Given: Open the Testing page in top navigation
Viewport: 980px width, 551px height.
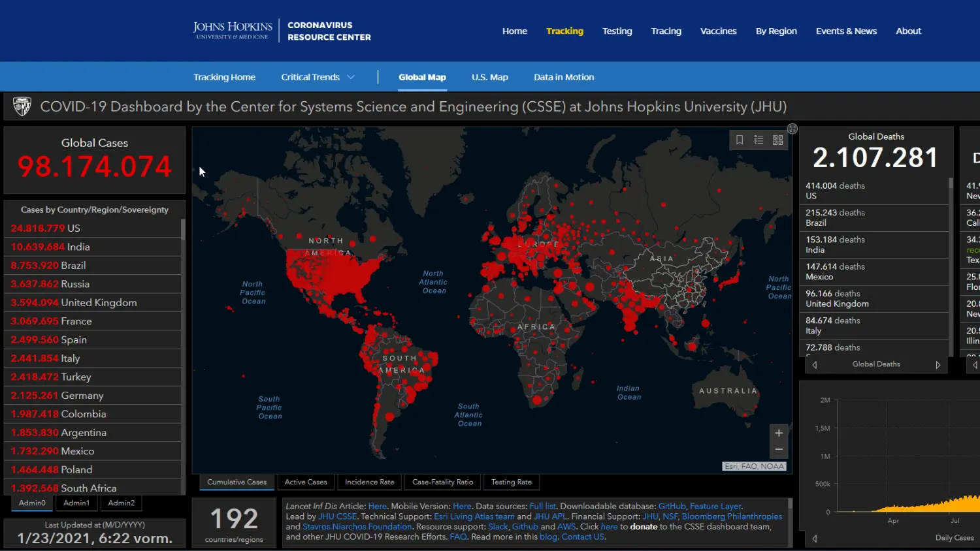Looking at the screenshot, I should 617,31.
